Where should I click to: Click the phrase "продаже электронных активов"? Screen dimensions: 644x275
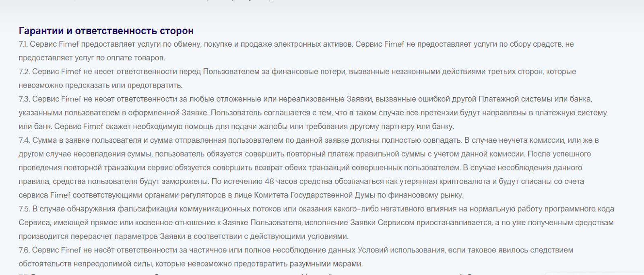point(297,44)
